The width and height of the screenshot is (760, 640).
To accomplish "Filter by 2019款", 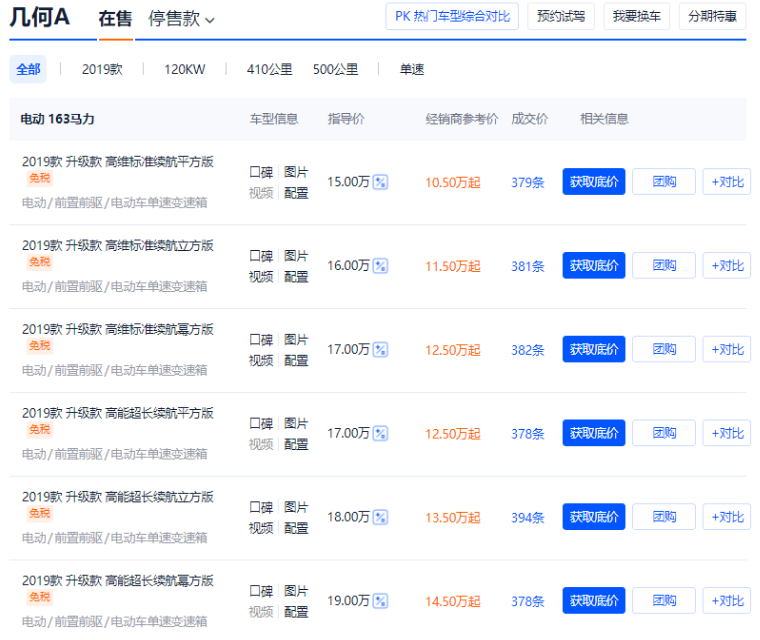I will click(x=102, y=69).
